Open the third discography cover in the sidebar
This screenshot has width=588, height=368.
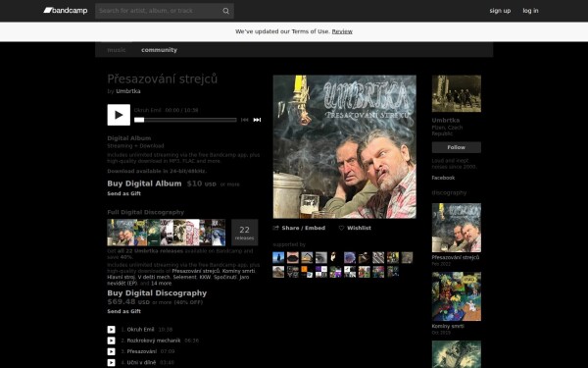457,354
